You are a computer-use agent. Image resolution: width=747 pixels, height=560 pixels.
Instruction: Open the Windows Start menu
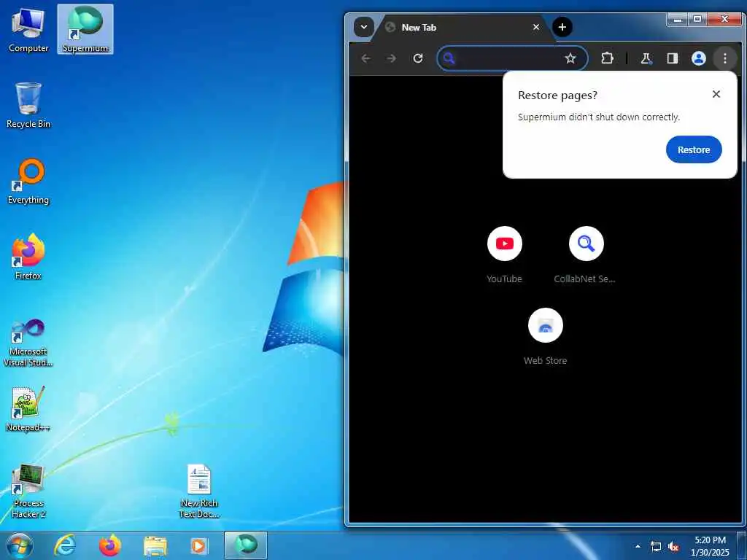[20, 545]
